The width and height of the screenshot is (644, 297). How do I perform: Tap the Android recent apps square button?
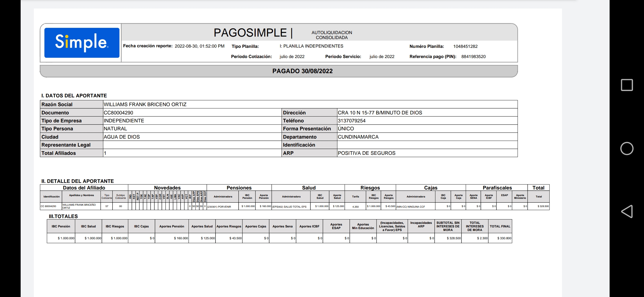627,85
